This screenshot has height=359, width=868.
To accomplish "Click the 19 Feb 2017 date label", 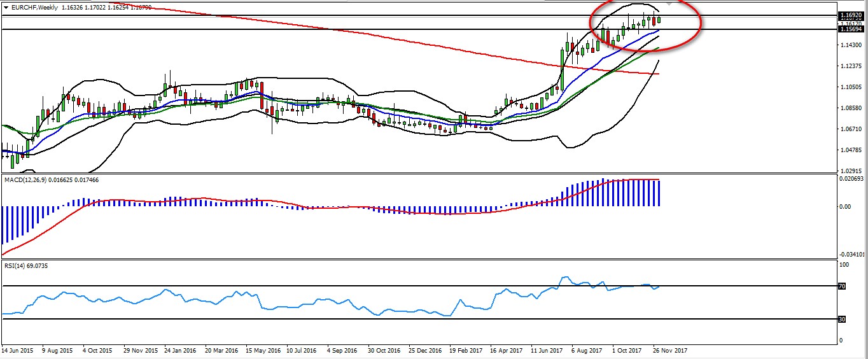I will pos(465,351).
